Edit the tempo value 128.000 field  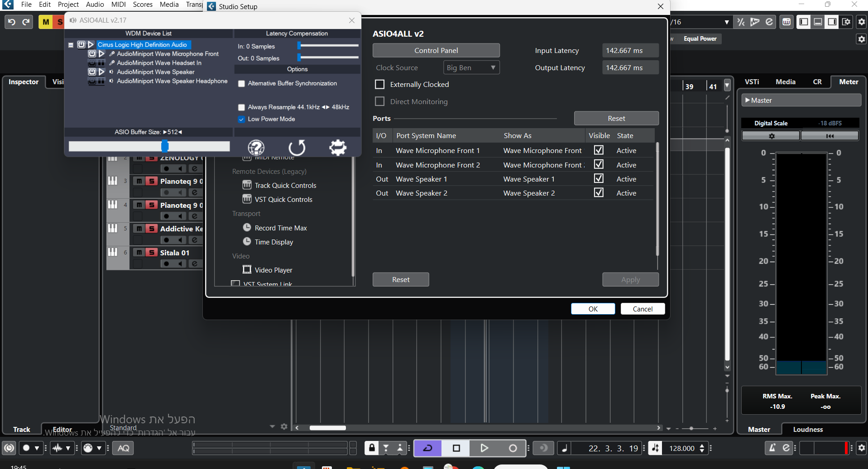pos(682,448)
